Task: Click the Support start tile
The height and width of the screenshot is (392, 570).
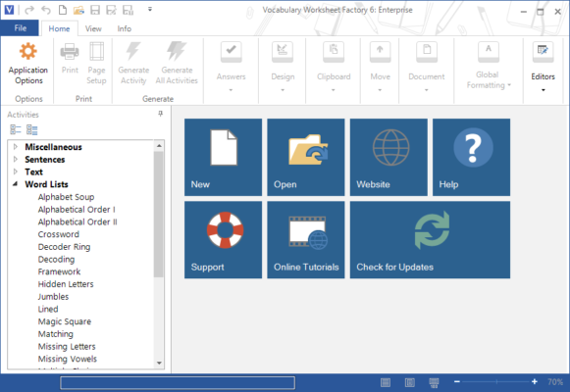Action: (x=224, y=240)
